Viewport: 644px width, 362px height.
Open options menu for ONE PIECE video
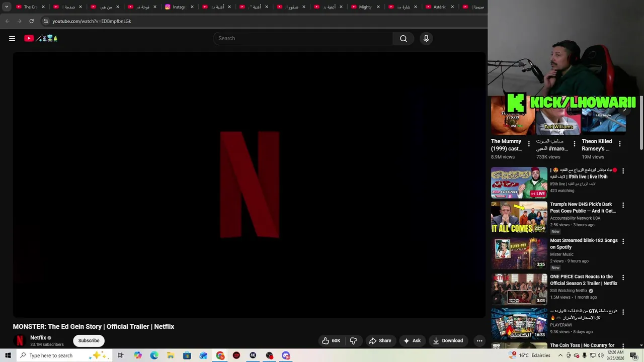(x=623, y=278)
